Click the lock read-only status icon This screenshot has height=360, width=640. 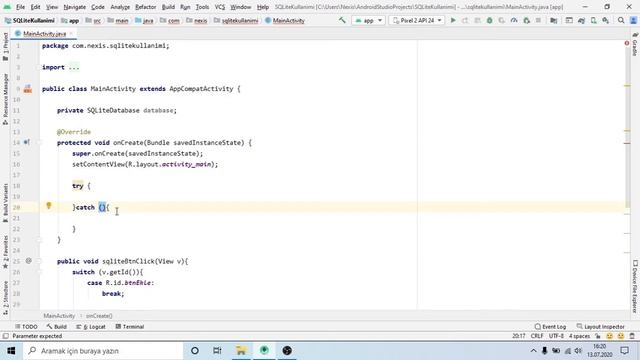coord(598,336)
